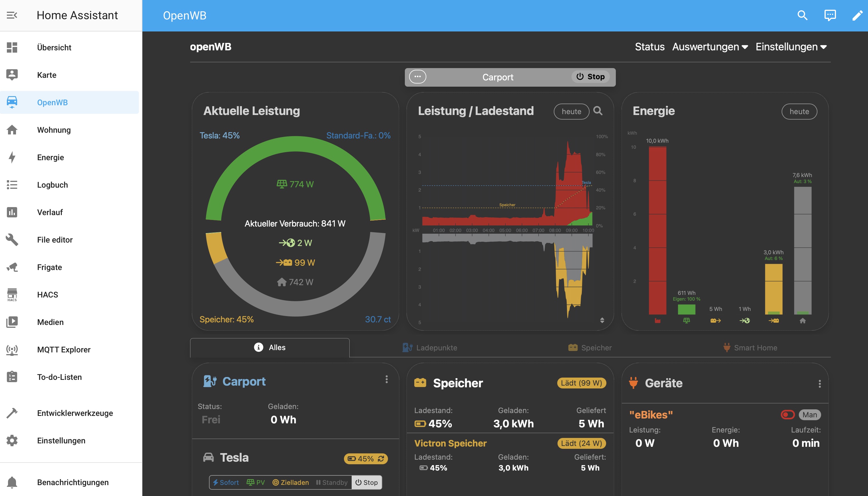This screenshot has width=868, height=496.
Task: Zoom the Leistung / Ladestand graph magnifier
Action: [598, 111]
